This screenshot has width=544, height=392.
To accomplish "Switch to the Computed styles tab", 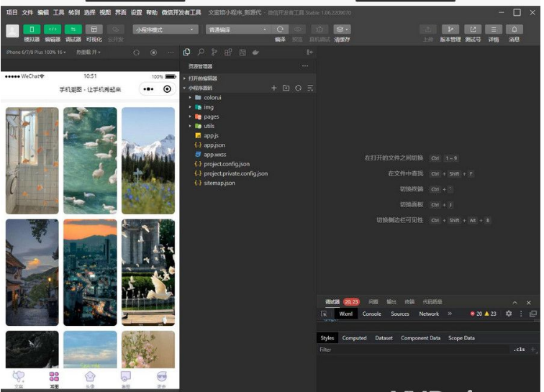I will coord(354,338).
